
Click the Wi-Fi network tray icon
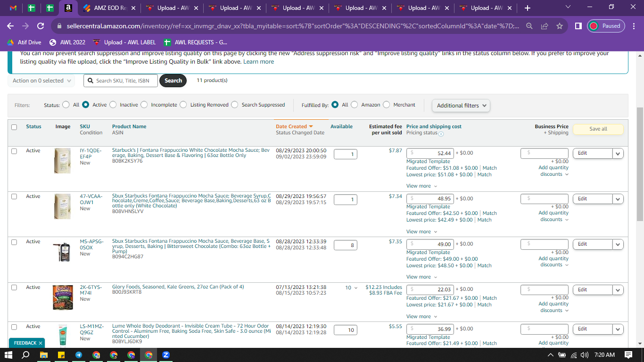tap(574, 355)
